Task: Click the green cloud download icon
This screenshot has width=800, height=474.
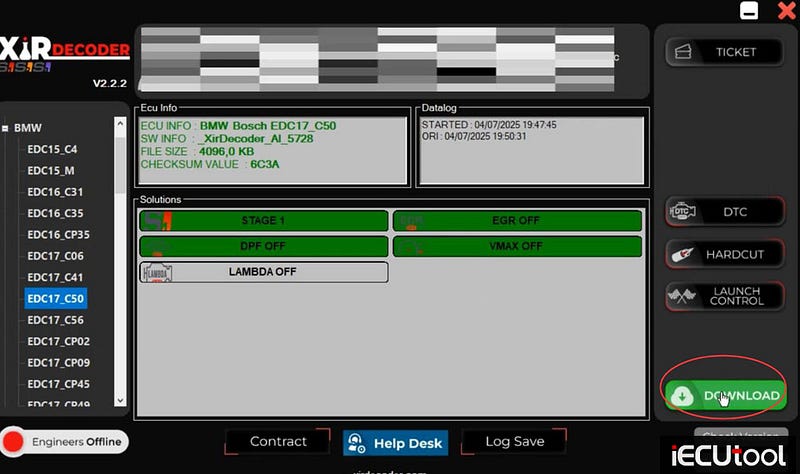Action: (682, 396)
